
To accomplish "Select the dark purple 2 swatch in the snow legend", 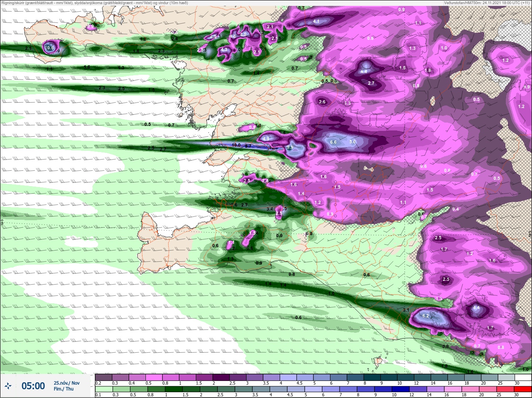I will 221,377.
